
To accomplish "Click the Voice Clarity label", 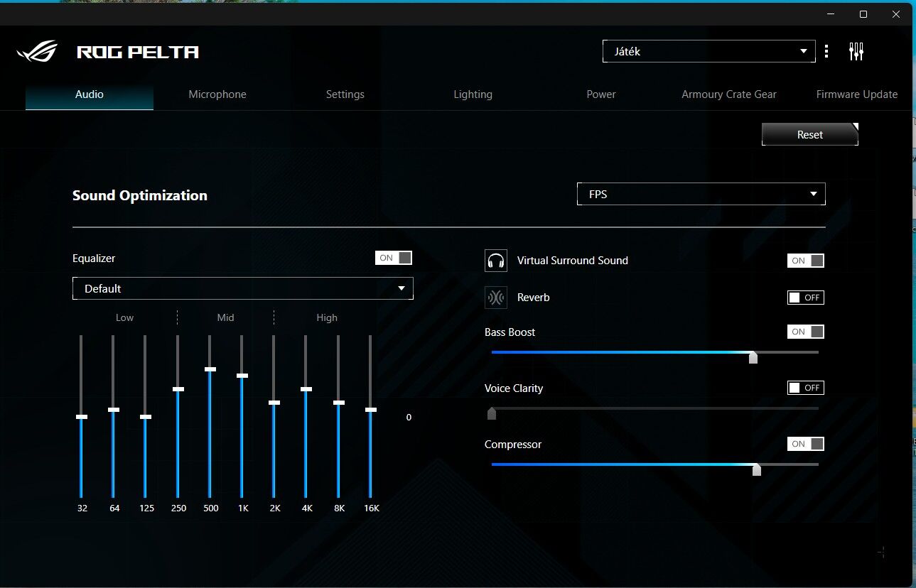I will pyautogui.click(x=514, y=388).
